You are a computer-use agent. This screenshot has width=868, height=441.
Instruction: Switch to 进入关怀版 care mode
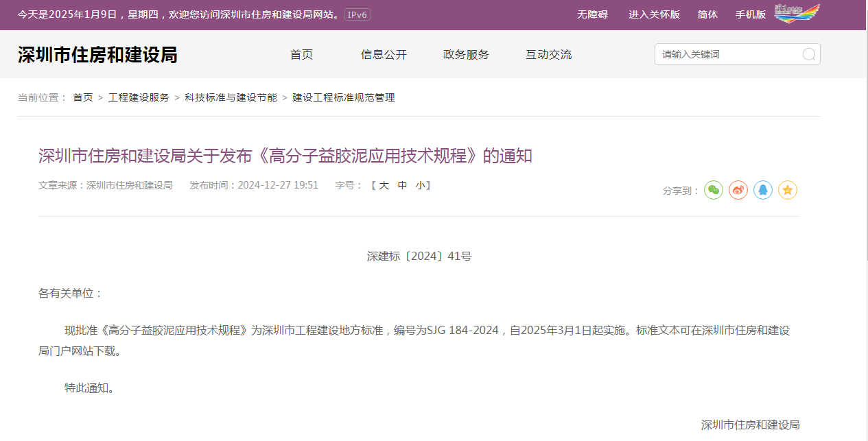(654, 14)
